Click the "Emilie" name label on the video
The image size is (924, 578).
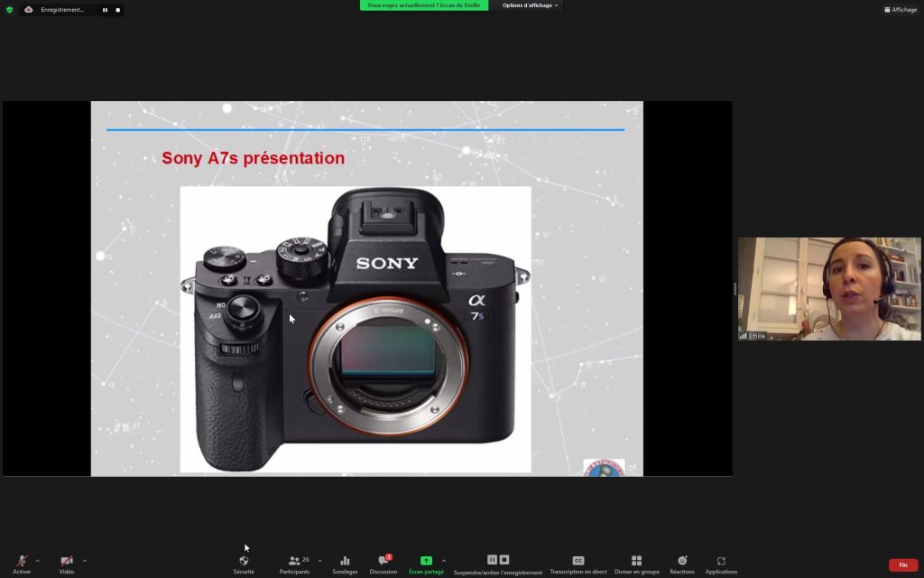[x=757, y=336]
